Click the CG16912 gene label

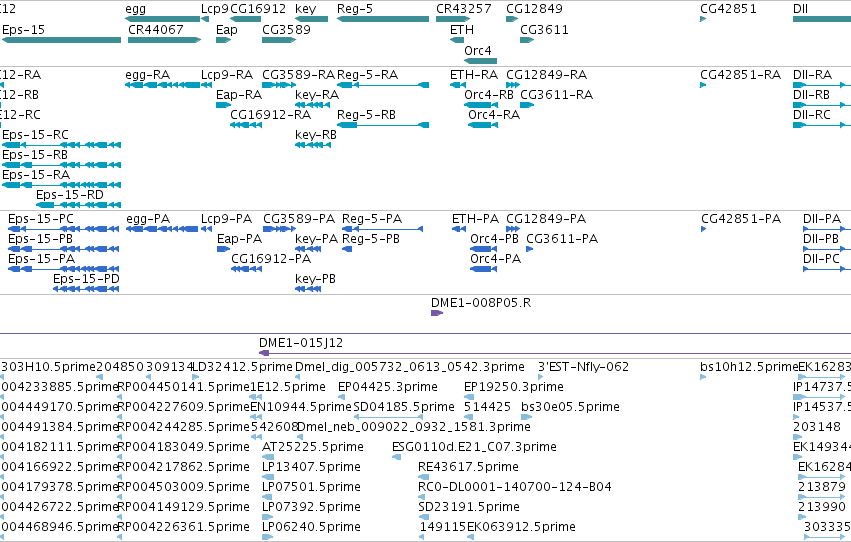(258, 9)
